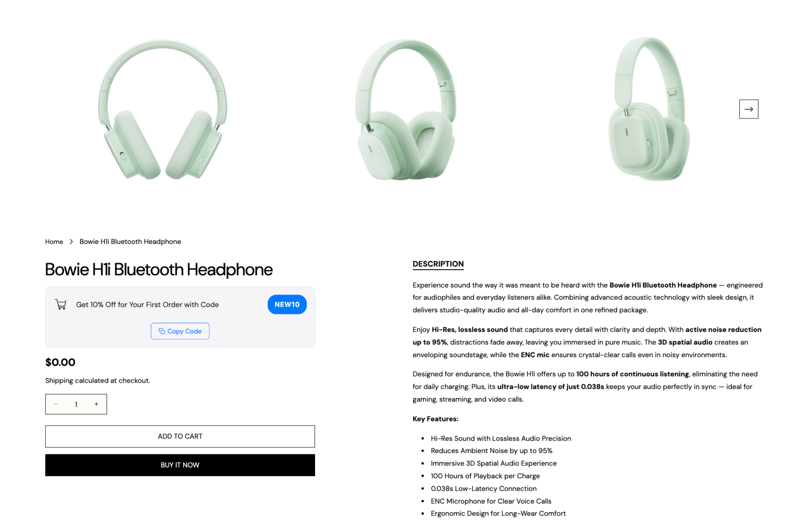Click the next arrow on the image carousel
This screenshot has height=526, width=812.
pos(749,109)
